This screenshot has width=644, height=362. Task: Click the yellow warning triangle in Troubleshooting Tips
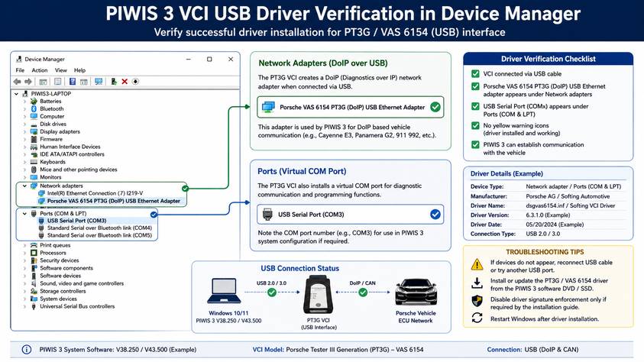point(477,264)
